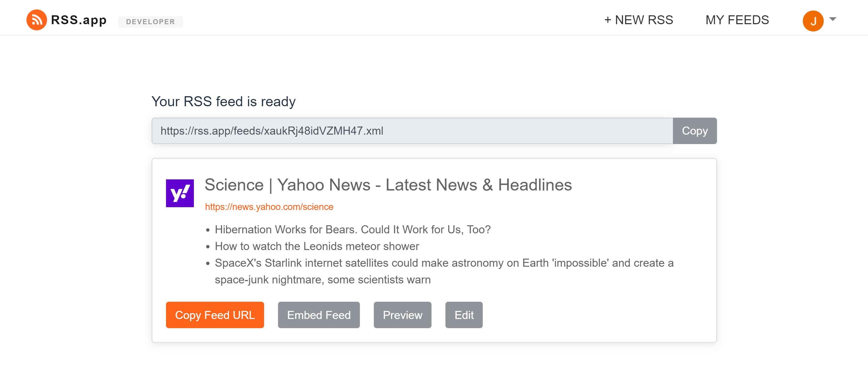Click the orange RSS feed symbol
Image resolution: width=868 pixels, height=386 pixels.
coord(36,20)
